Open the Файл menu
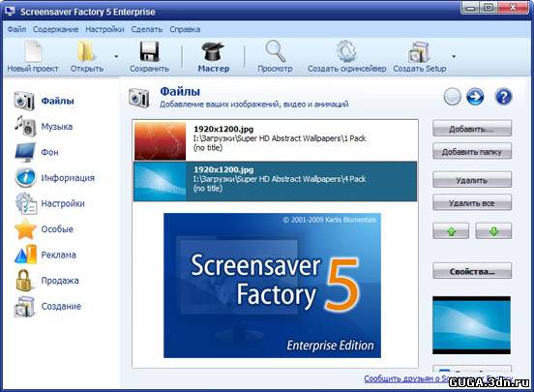 click(16, 29)
